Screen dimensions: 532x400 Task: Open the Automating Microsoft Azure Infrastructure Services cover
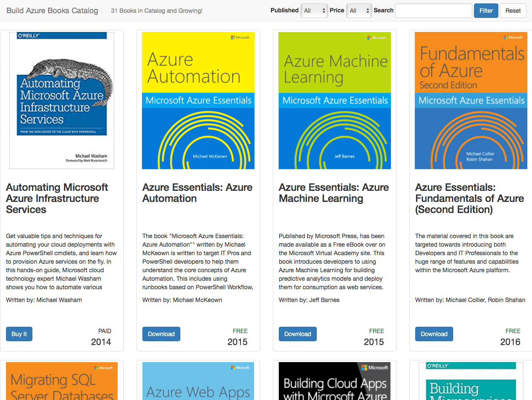[x=62, y=101]
